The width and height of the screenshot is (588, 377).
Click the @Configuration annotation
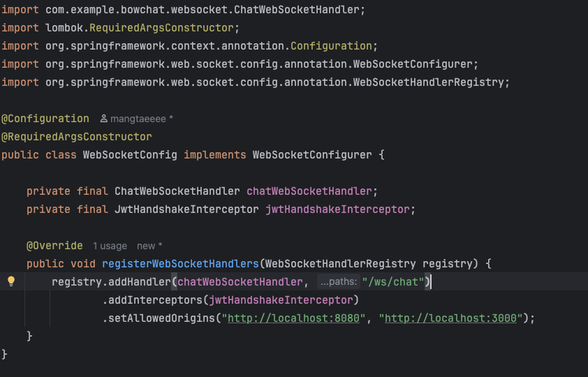[x=45, y=119]
